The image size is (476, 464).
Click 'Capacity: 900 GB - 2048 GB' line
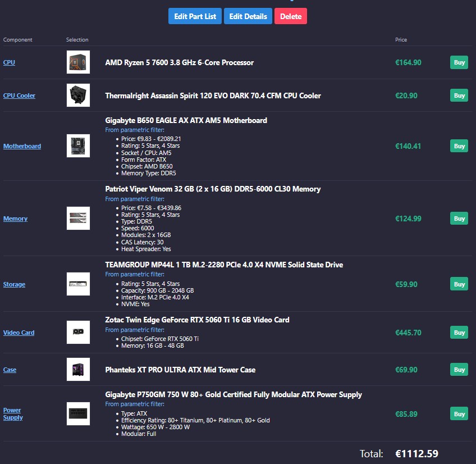[x=157, y=290]
